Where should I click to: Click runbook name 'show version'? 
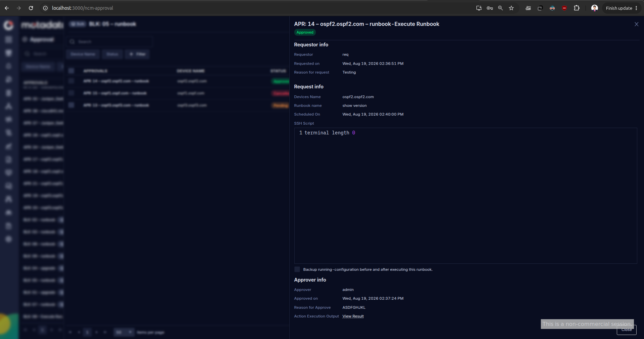(354, 105)
